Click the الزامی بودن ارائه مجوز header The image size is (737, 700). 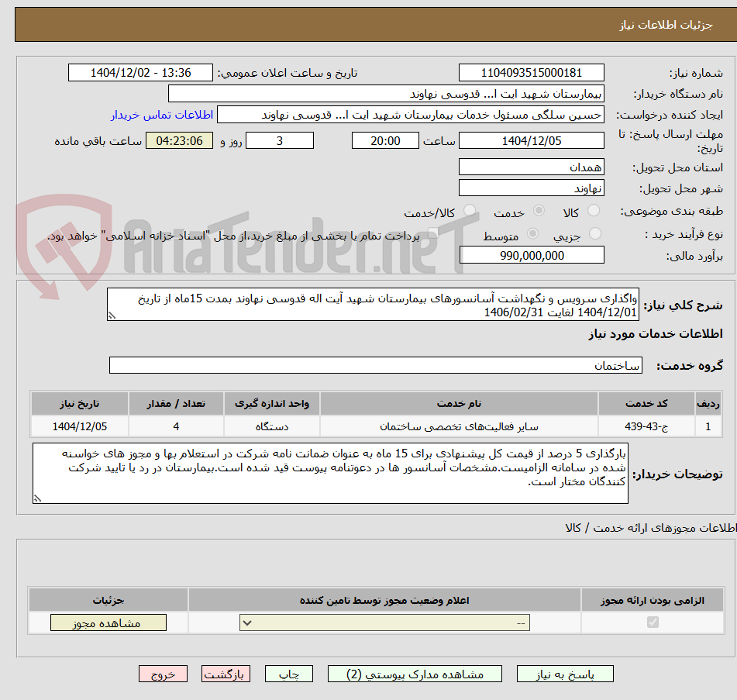[653, 600]
